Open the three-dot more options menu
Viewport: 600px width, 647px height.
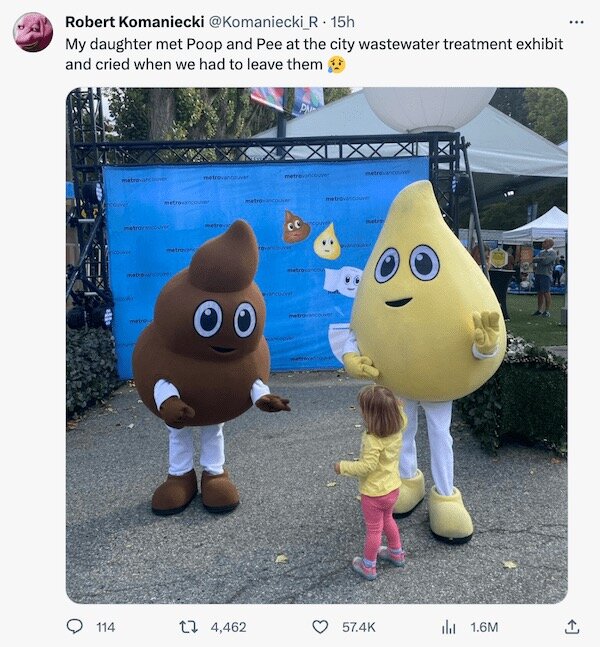point(576,22)
